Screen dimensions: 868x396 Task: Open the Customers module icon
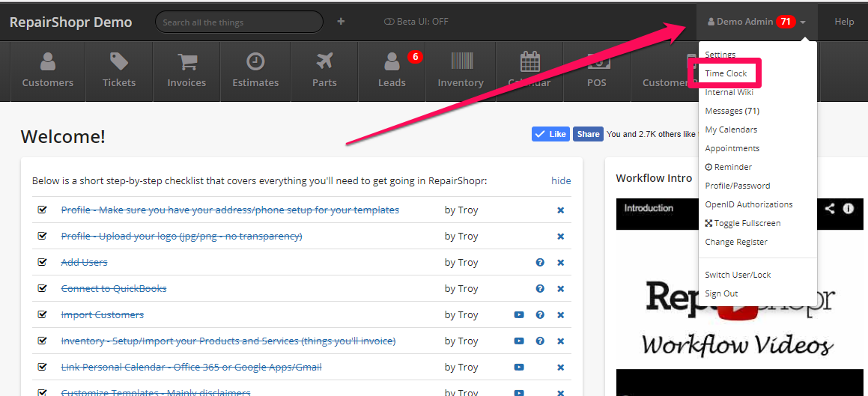pyautogui.click(x=48, y=61)
